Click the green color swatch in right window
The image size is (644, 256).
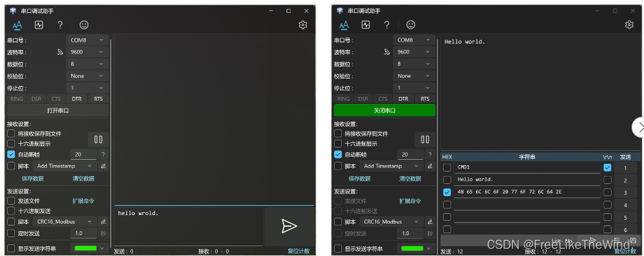pyautogui.click(x=412, y=249)
